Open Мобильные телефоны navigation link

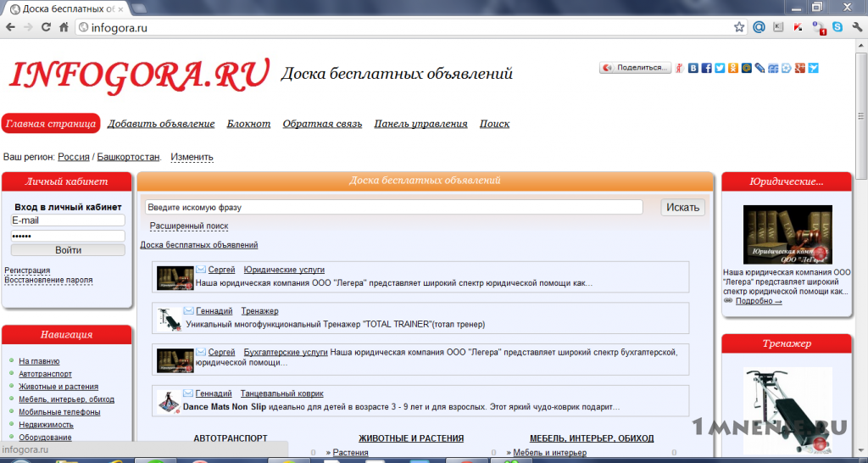click(60, 412)
